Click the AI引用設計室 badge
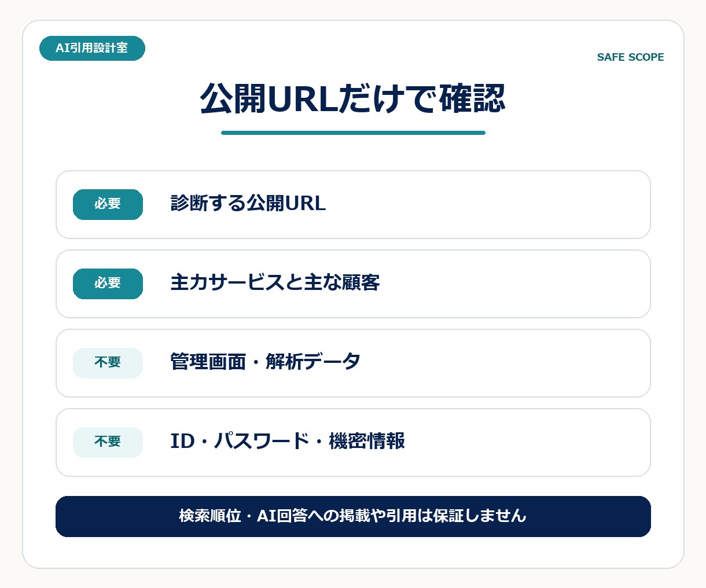This screenshot has height=588, width=706. pyautogui.click(x=92, y=49)
